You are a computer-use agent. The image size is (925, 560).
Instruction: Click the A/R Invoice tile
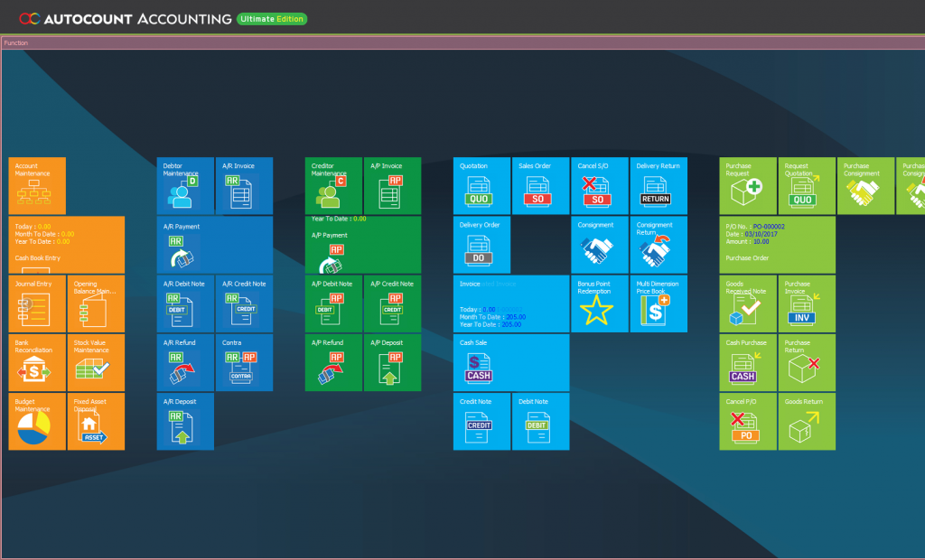pyautogui.click(x=244, y=186)
